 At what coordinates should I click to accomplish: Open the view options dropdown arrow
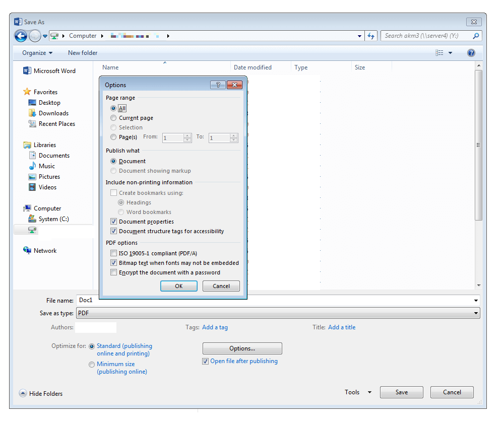450,53
